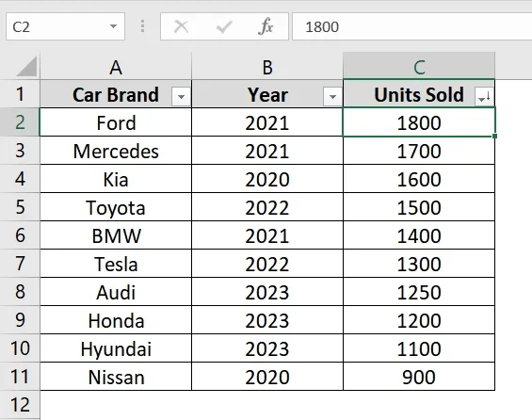Select row 2 header
This screenshot has height=420, width=532.
[20, 122]
